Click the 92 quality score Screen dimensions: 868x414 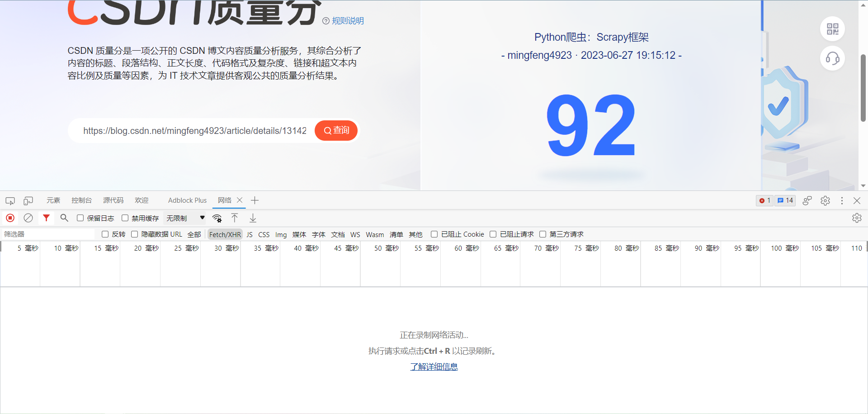[591, 124]
